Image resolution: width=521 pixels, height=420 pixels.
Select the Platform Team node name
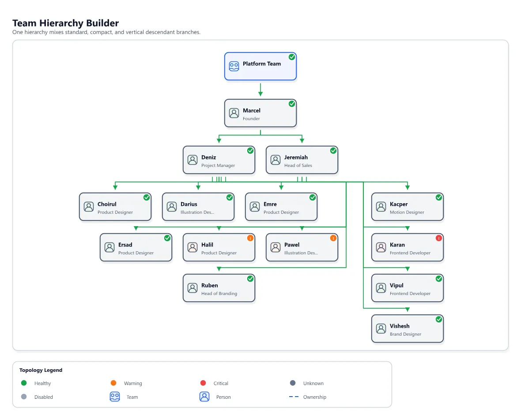(262, 64)
